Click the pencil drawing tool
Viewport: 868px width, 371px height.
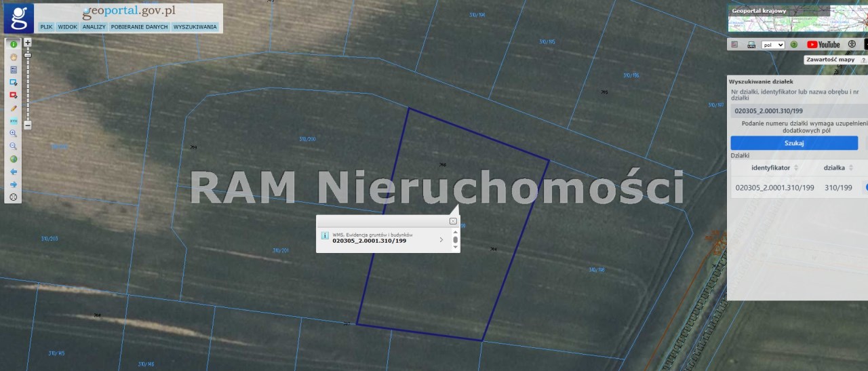13,108
